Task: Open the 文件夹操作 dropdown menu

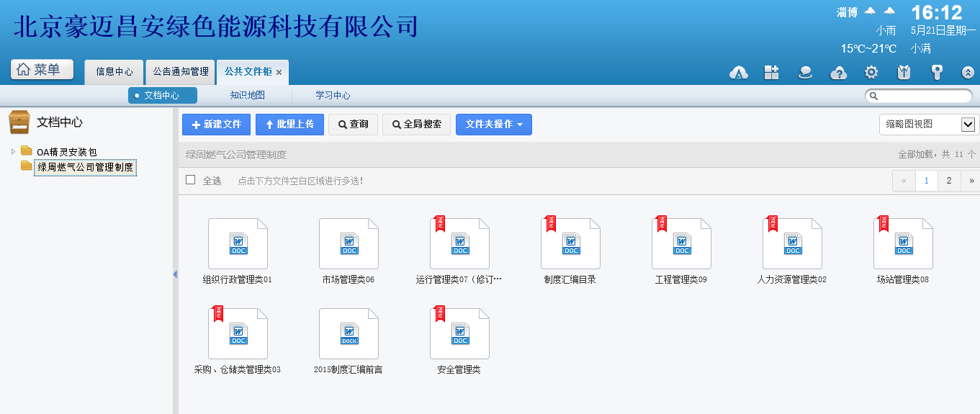Action: tap(493, 124)
